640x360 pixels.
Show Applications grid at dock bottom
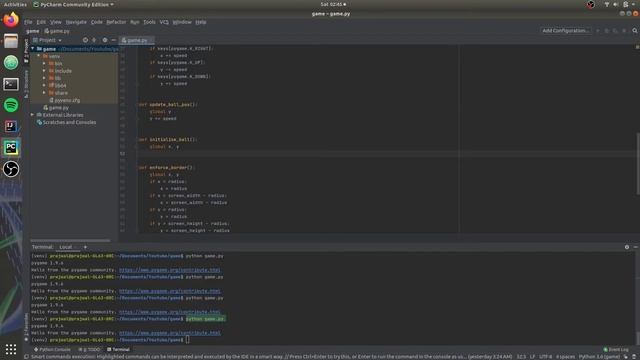11,349
